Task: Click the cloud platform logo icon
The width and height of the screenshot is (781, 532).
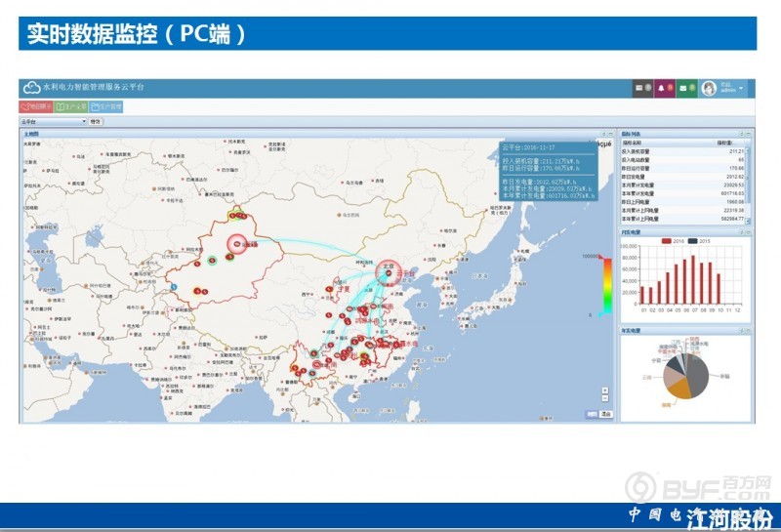Action: tap(31, 89)
